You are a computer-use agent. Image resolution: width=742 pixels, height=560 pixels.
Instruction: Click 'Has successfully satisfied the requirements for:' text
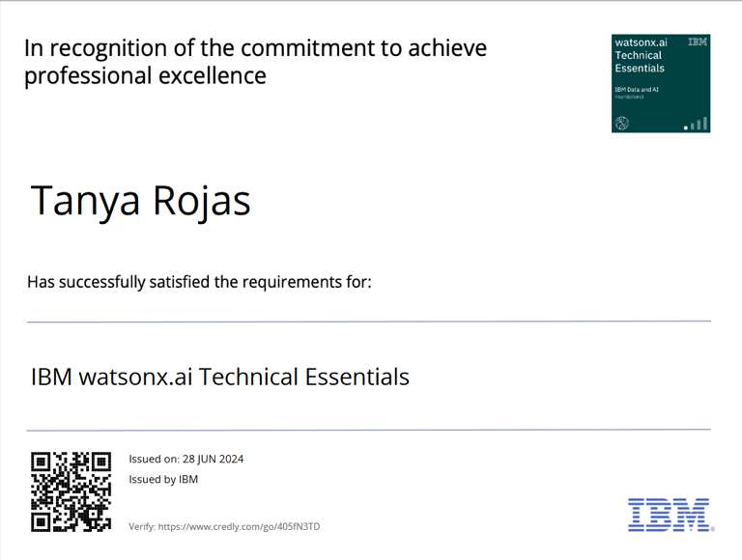tap(199, 282)
